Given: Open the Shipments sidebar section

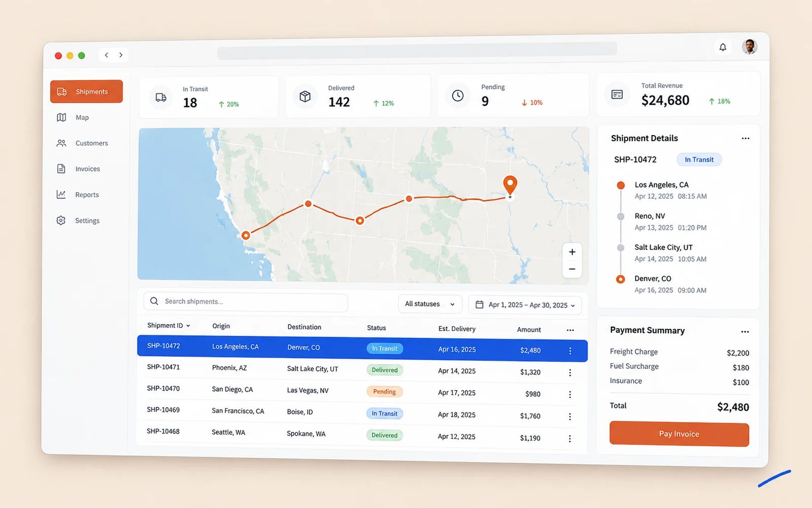Looking at the screenshot, I should click(x=86, y=91).
